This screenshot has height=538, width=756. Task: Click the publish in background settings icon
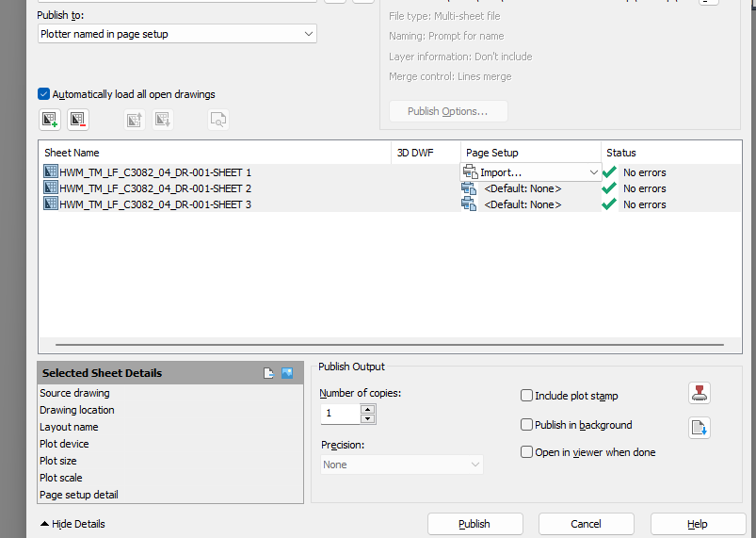(700, 428)
